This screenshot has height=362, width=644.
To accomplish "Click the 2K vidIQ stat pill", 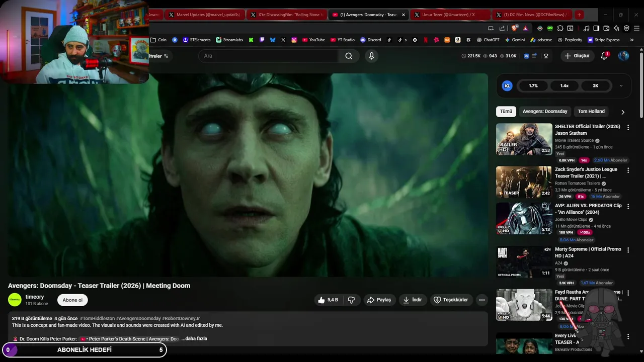I will point(596,86).
